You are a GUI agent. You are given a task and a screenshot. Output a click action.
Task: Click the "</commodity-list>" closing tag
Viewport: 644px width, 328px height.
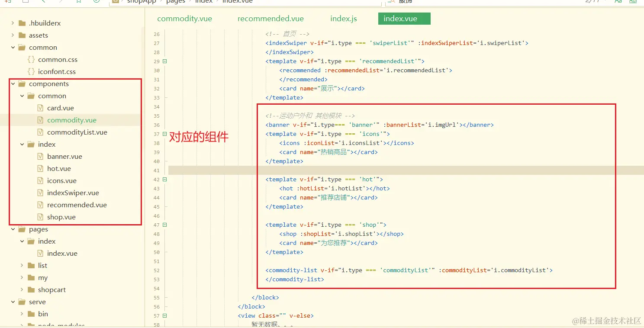(295, 280)
